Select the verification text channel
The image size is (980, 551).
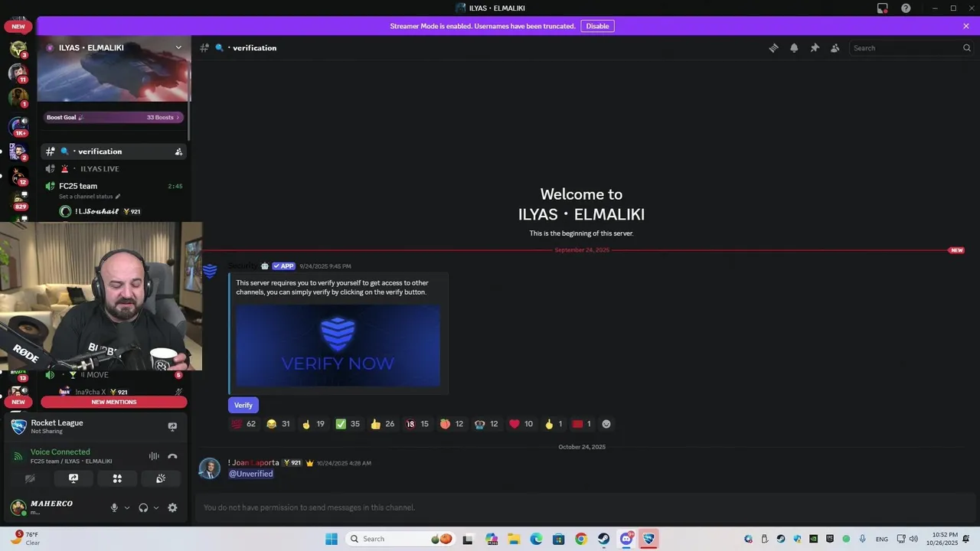[x=113, y=152]
